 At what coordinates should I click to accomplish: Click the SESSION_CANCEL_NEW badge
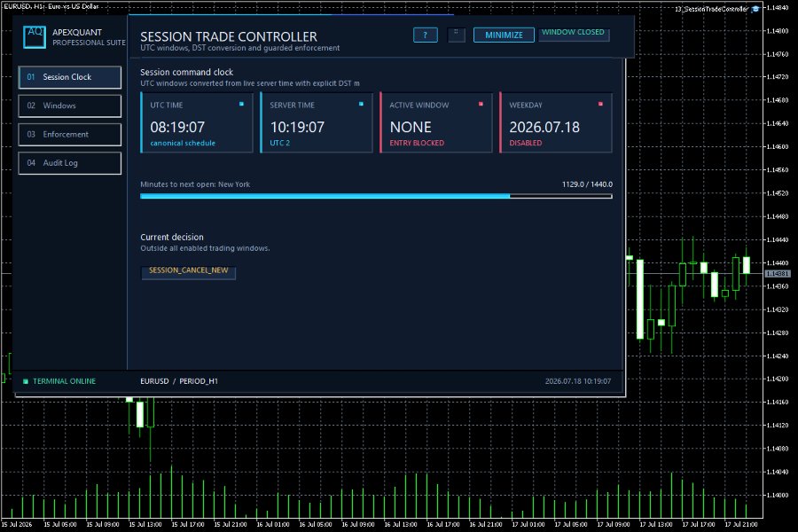pos(188,272)
